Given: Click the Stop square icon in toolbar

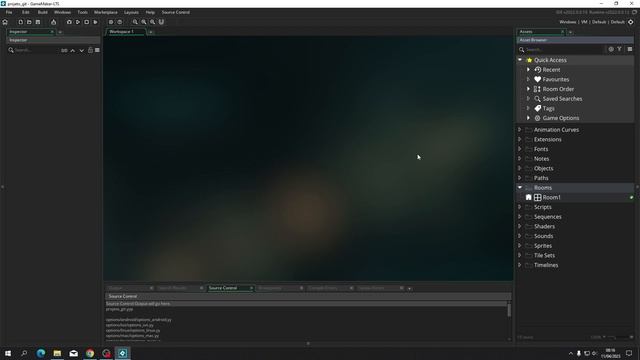Looking at the screenshot, I should pyautogui.click(x=87, y=22).
